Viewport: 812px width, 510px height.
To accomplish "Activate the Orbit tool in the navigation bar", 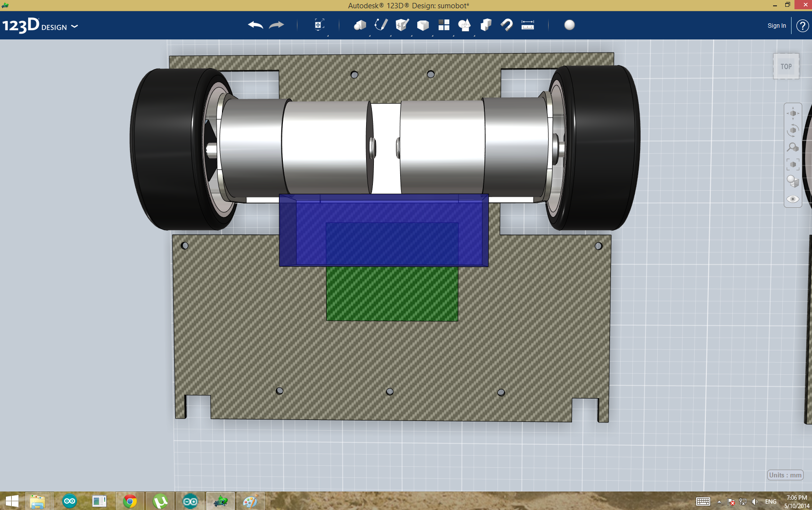I will pyautogui.click(x=793, y=129).
